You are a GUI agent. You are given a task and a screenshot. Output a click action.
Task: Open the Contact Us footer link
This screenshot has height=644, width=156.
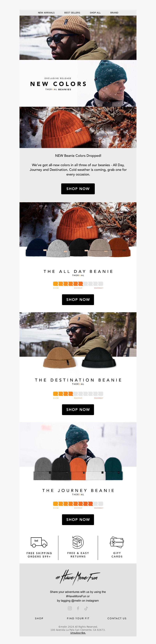[117, 618]
